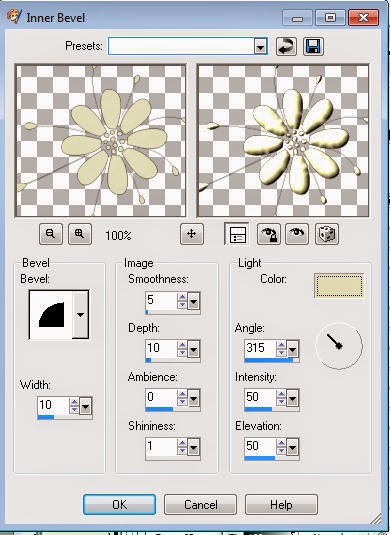
Task: Click the navigate preview crosshair icon
Action: pos(192,234)
